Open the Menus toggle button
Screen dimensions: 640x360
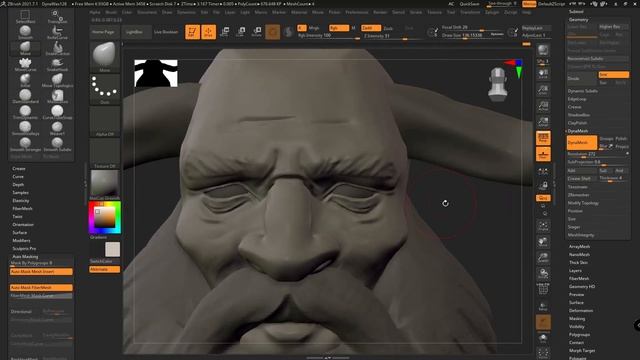(x=529, y=4)
